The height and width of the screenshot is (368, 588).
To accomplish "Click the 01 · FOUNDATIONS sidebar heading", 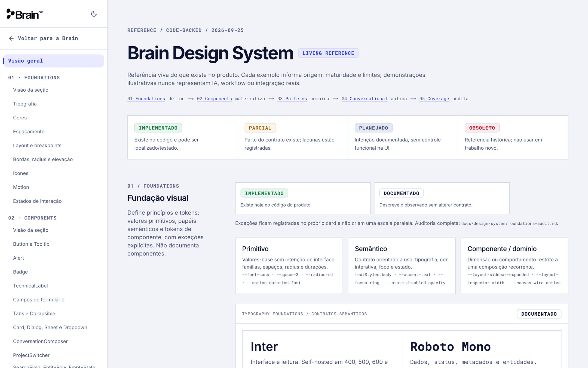I will 34,78.
